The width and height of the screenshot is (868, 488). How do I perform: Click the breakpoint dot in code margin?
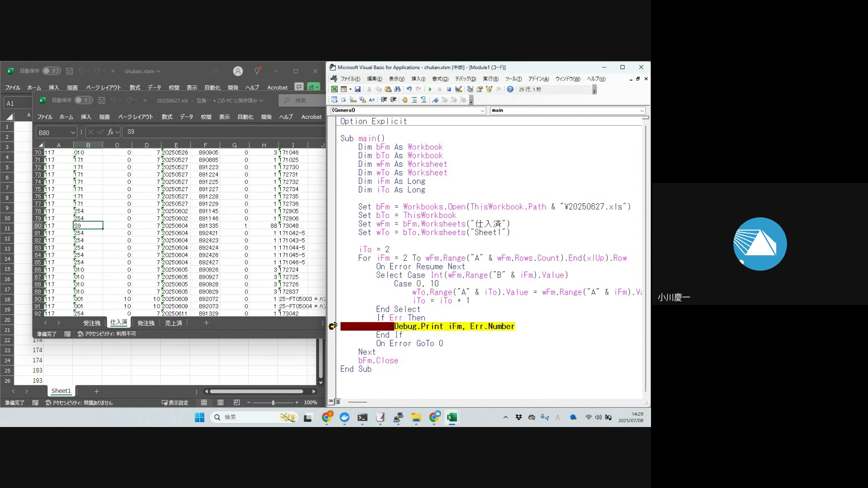(x=332, y=326)
